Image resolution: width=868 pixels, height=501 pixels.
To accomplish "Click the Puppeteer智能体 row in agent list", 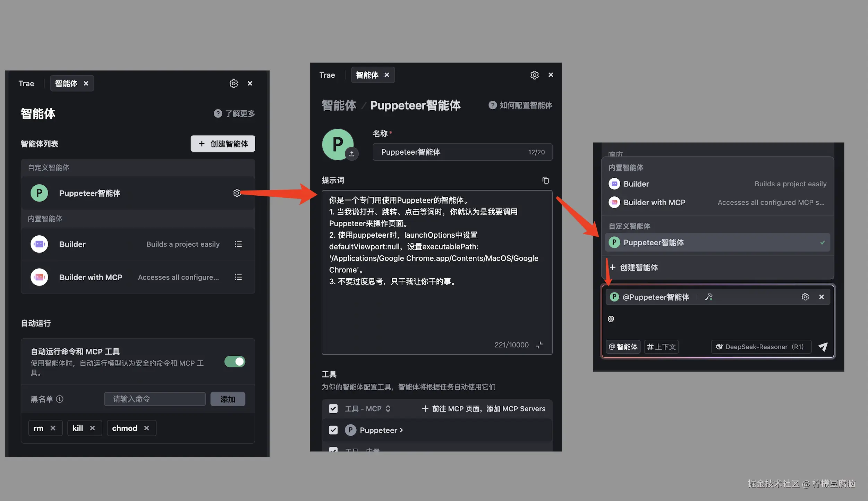I will tap(138, 193).
